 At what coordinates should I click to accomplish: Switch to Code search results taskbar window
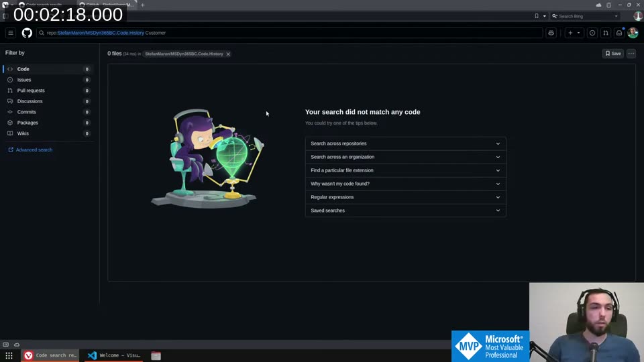point(50,355)
